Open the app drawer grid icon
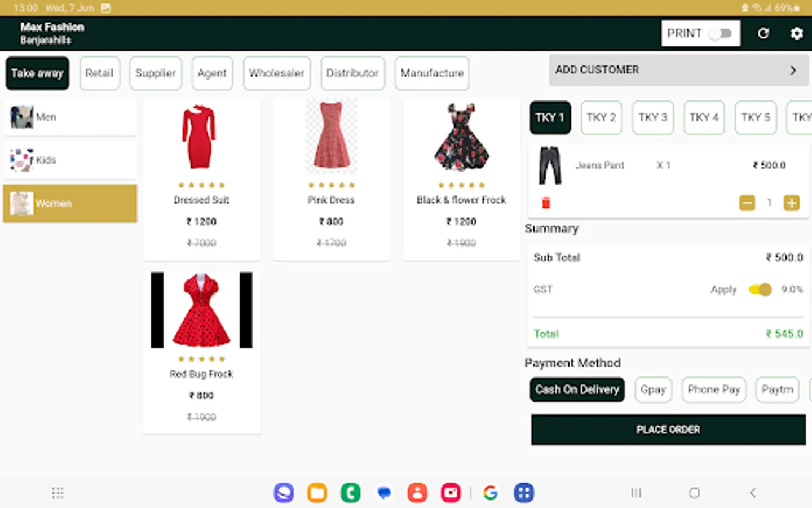Viewport: 812px width, 508px height. pyautogui.click(x=58, y=493)
